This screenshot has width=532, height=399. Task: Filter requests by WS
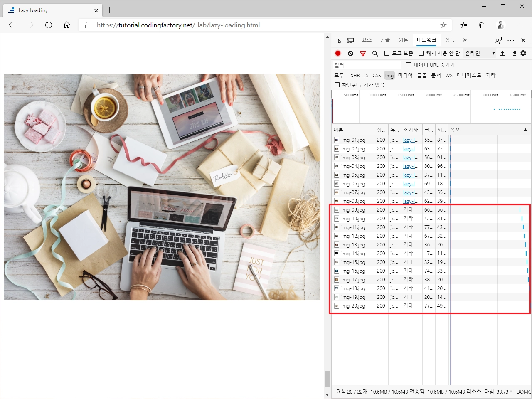coord(449,75)
